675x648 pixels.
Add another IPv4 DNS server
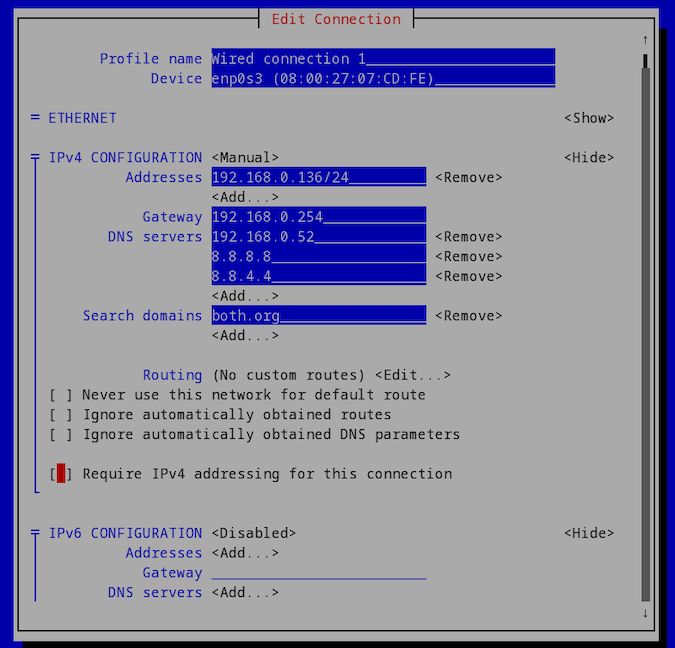pos(245,296)
